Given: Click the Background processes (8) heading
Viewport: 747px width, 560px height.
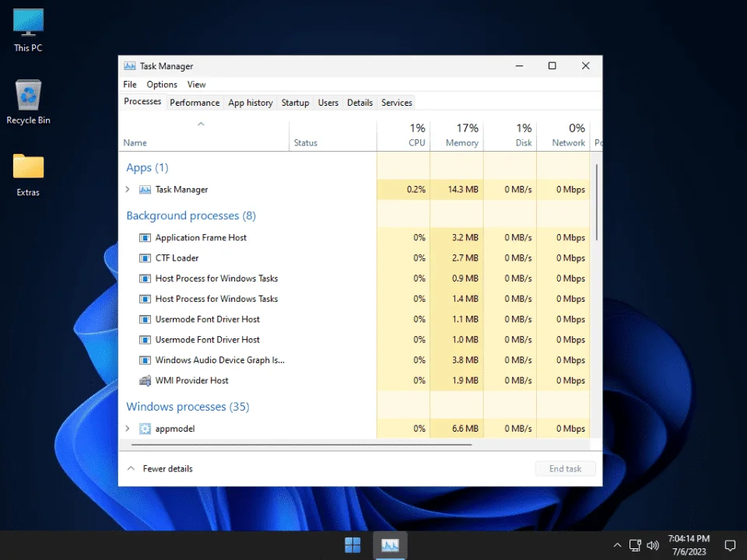Looking at the screenshot, I should point(191,215).
